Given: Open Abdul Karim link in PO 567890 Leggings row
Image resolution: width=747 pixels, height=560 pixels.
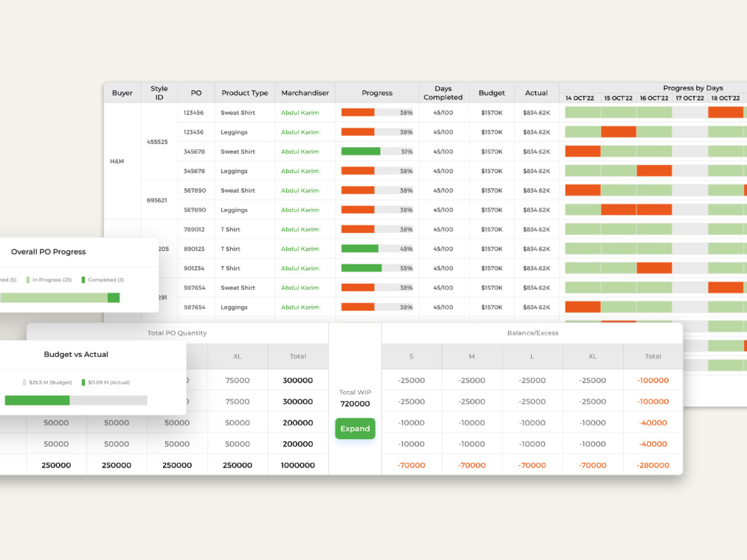Looking at the screenshot, I should coord(300,210).
